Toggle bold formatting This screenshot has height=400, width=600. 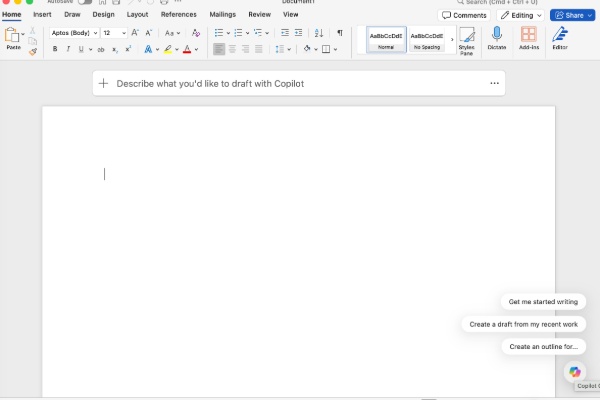55,49
